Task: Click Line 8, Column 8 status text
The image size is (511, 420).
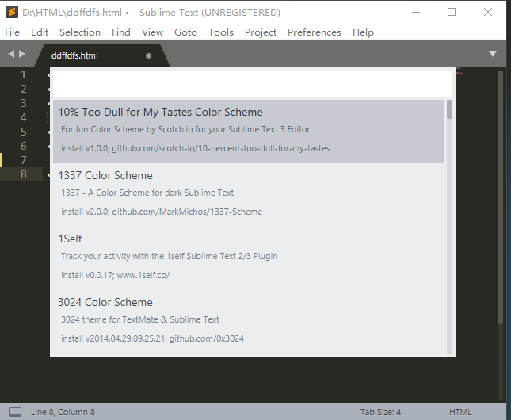Action: (x=63, y=412)
